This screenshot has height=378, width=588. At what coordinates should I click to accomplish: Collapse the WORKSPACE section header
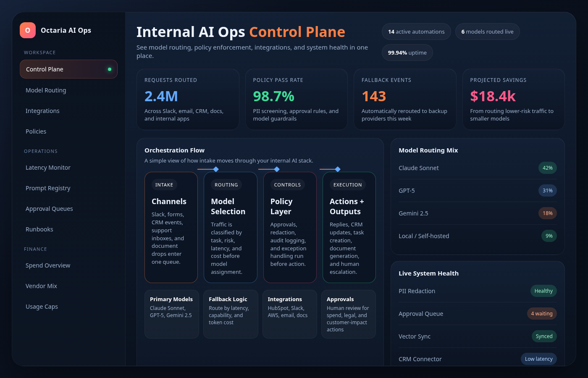point(40,52)
